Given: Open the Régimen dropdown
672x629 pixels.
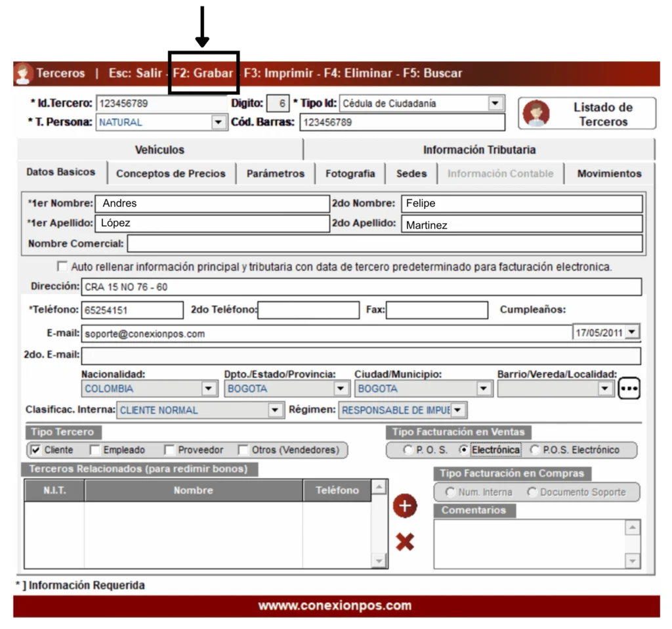Looking at the screenshot, I should 457,410.
